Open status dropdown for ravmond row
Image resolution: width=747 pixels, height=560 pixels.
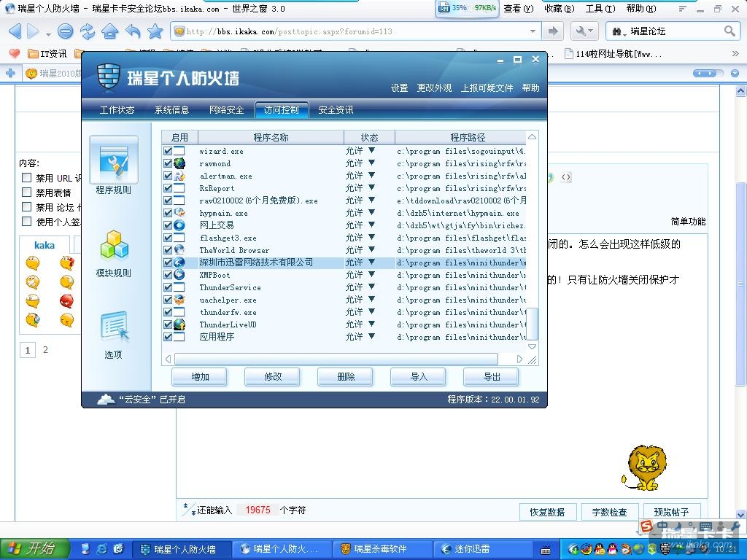point(371,163)
